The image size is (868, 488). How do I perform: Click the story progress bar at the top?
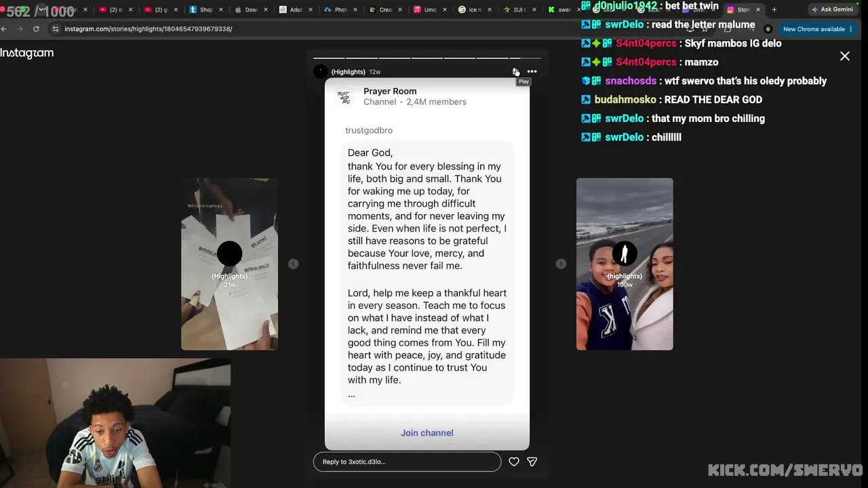click(427, 58)
